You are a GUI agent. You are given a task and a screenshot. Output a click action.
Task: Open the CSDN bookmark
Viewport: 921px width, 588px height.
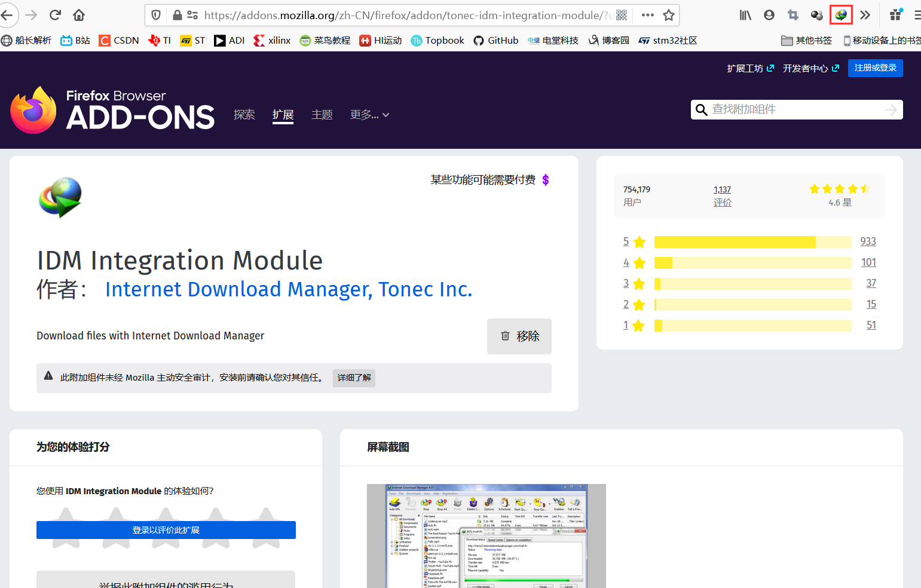pyautogui.click(x=119, y=40)
